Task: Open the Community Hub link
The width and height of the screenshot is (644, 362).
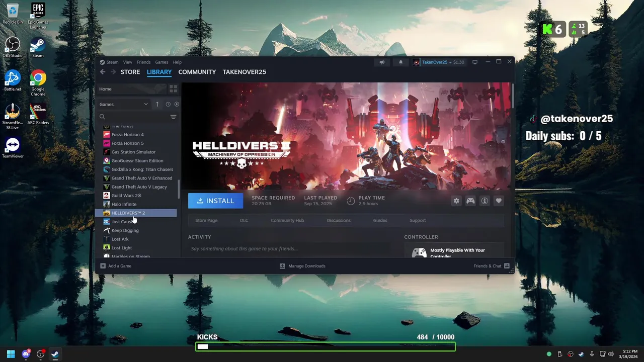Action: (287, 220)
